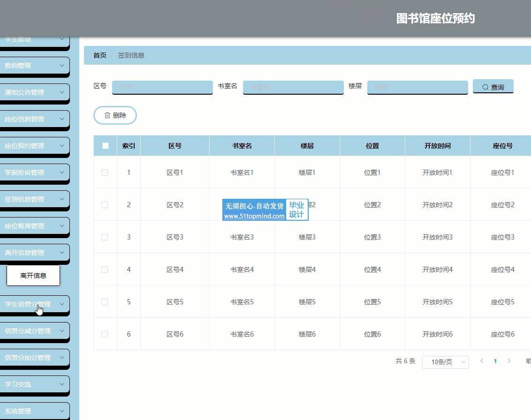The width and height of the screenshot is (531, 420).
Task: Toggle the select-all checkbox in table header
Action: pyautogui.click(x=106, y=146)
